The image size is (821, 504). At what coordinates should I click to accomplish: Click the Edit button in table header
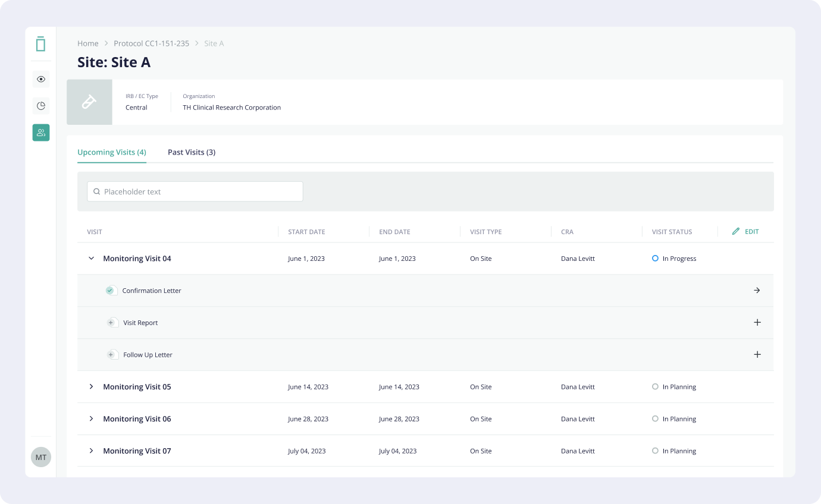[x=745, y=232]
